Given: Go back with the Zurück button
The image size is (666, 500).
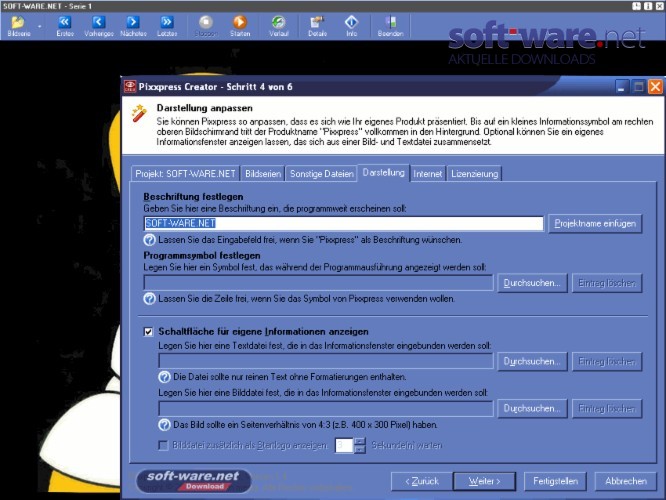Looking at the screenshot, I should (x=422, y=481).
